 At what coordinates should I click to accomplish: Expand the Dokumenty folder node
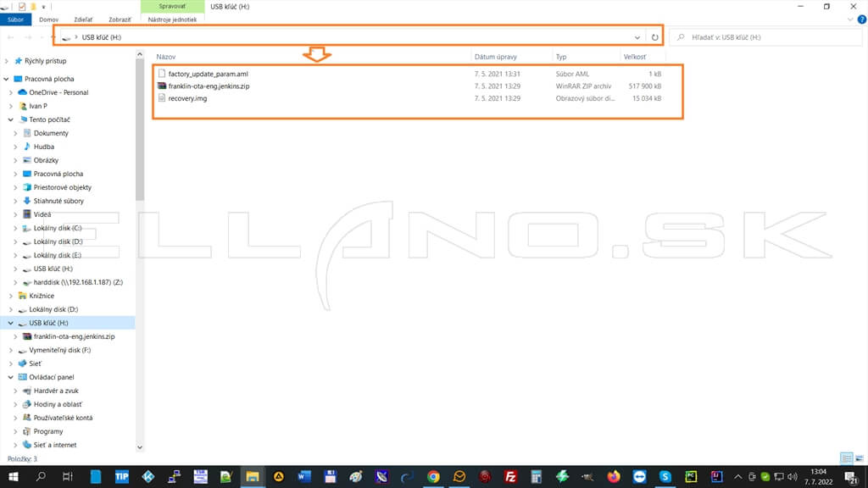(x=15, y=133)
